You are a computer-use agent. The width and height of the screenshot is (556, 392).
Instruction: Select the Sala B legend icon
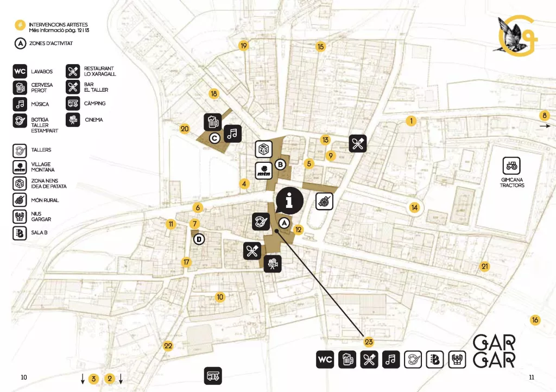tap(20, 233)
